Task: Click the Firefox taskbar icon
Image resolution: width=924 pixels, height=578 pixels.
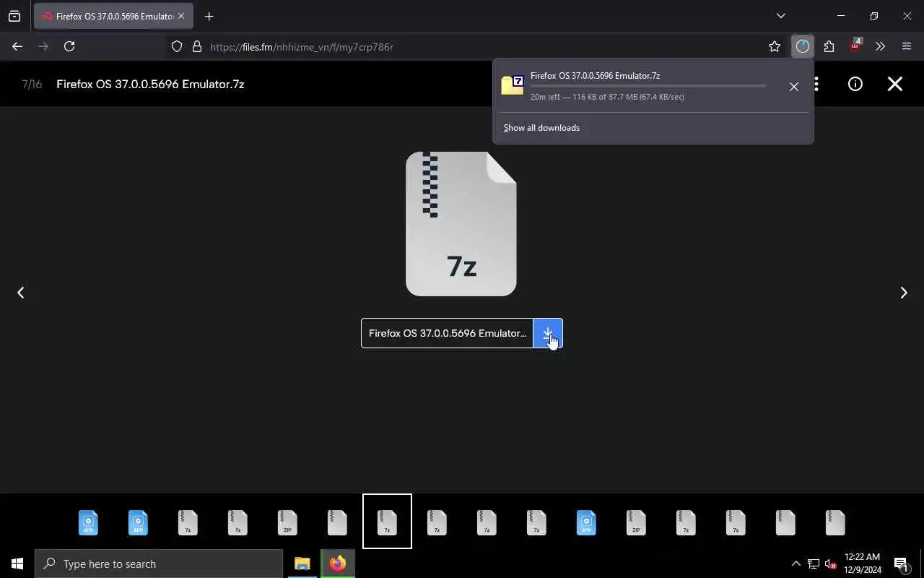Action: 338,564
